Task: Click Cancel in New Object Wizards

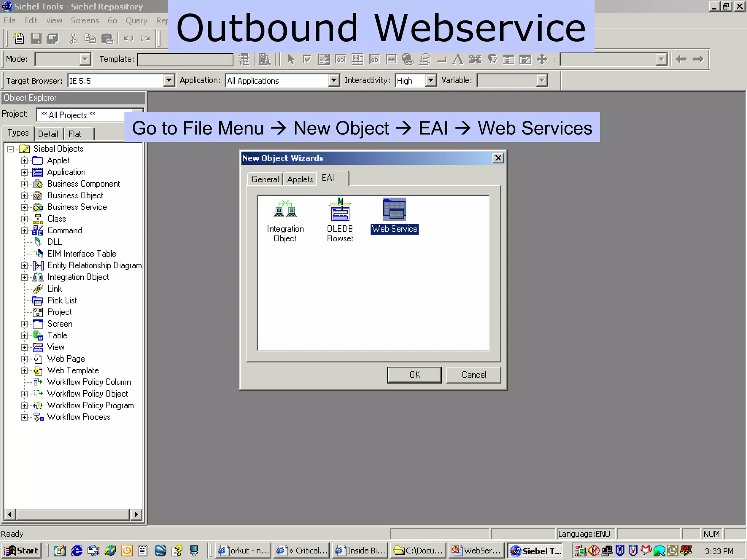Action: pos(474,375)
